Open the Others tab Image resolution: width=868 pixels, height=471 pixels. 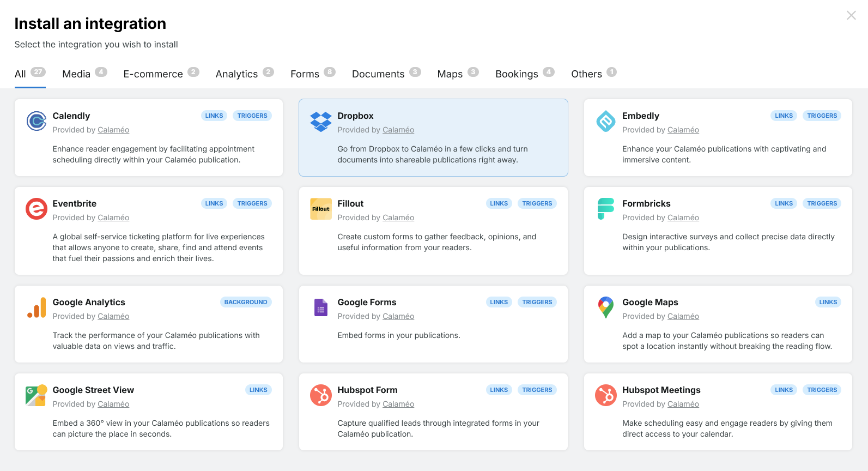[x=594, y=74]
